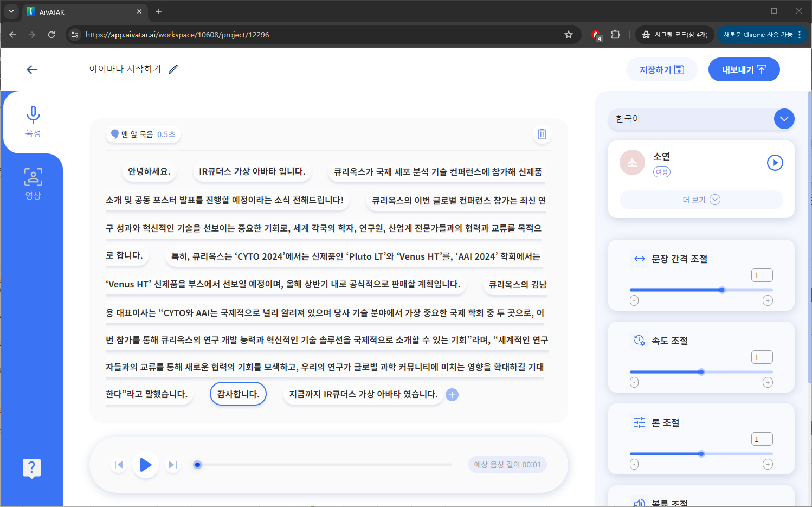812x507 pixels.
Task: Click the red extension icon with badge
Action: click(596, 35)
